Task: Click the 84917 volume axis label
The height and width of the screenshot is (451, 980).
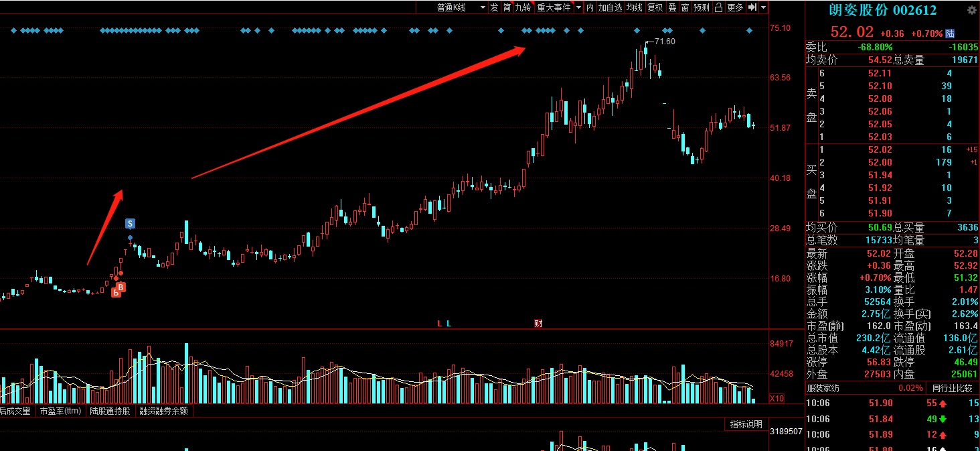Action: tap(782, 344)
